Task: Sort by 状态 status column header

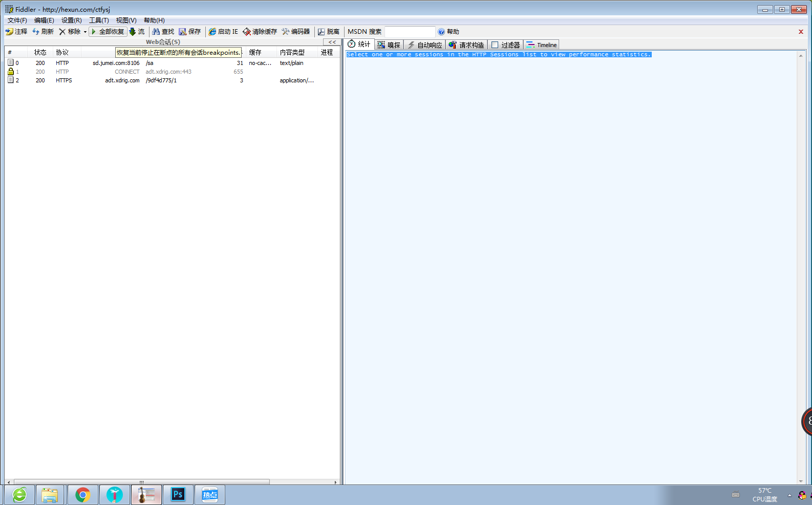Action: pyautogui.click(x=40, y=52)
